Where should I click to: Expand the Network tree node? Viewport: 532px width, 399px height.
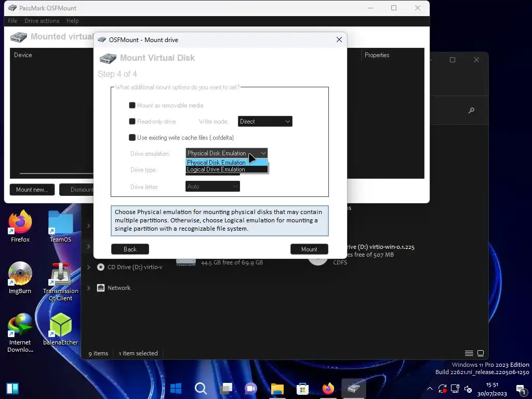(88, 288)
